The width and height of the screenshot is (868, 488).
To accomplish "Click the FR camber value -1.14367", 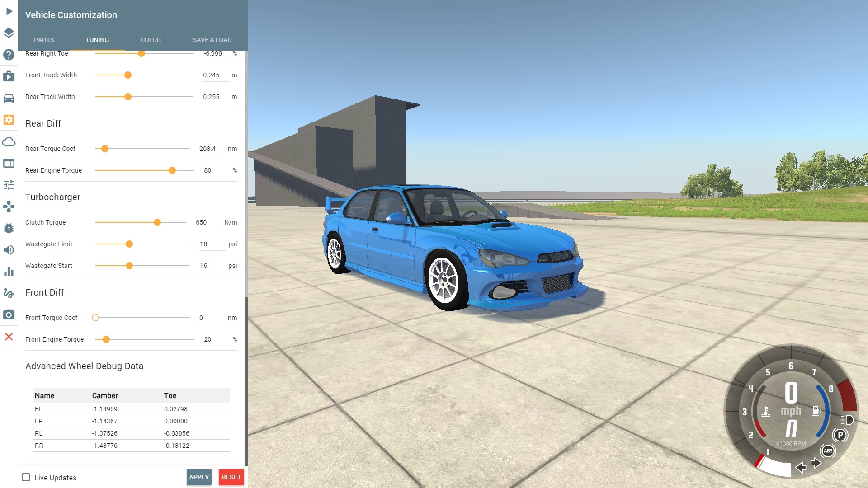I will [x=104, y=421].
